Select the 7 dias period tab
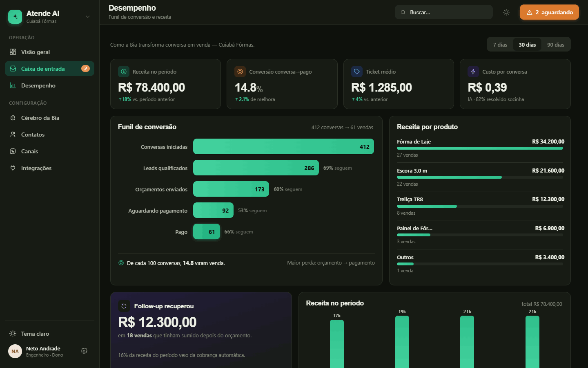 (x=500, y=45)
